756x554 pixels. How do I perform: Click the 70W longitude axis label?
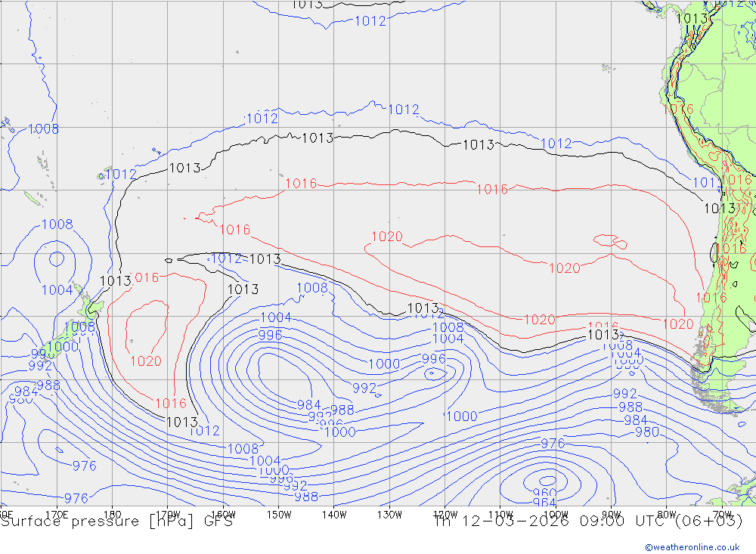point(722,515)
